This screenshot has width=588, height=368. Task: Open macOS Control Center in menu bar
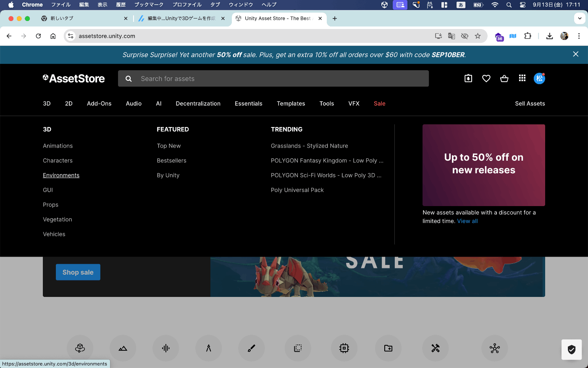click(522, 5)
